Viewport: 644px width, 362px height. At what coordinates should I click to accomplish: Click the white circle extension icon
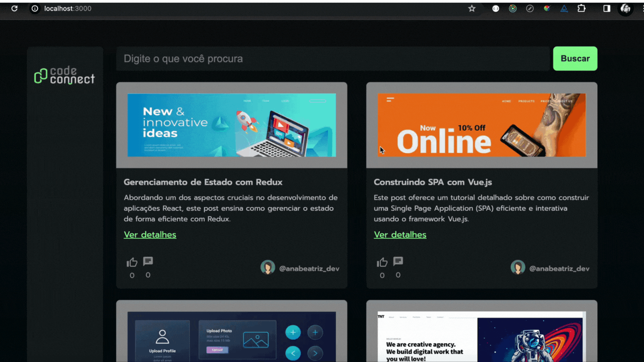pyautogui.click(x=495, y=8)
